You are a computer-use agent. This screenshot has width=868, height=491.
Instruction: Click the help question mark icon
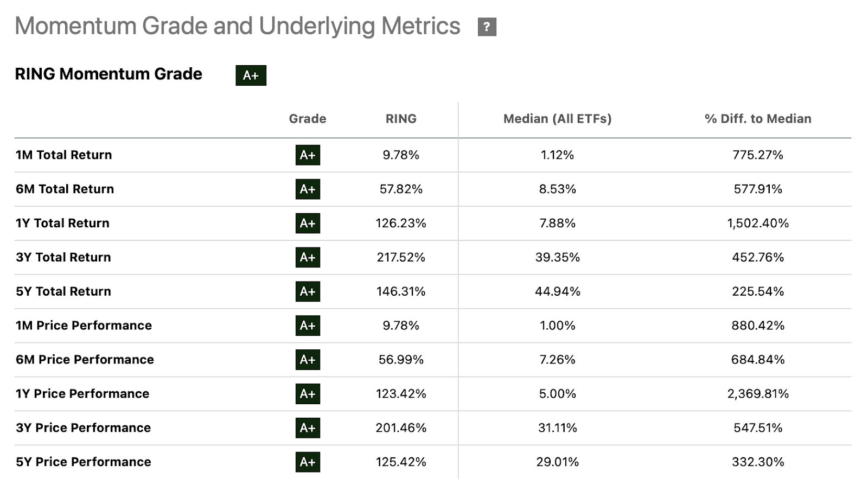coord(487,27)
